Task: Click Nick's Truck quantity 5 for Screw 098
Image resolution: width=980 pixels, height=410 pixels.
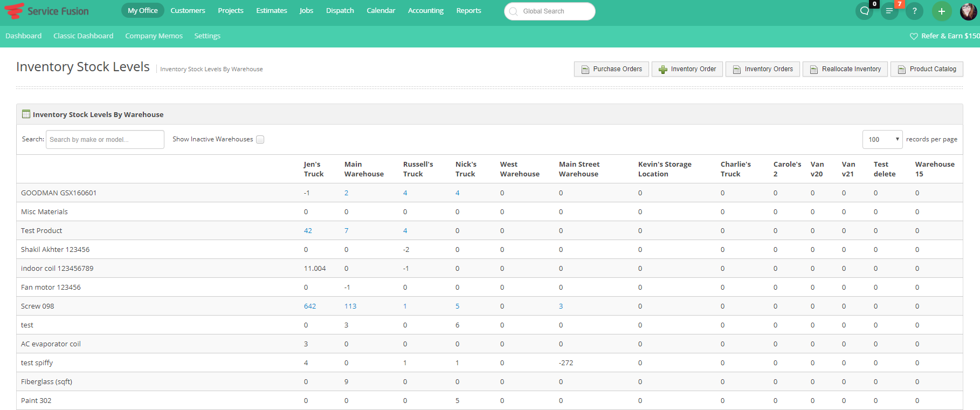Action: (x=457, y=306)
